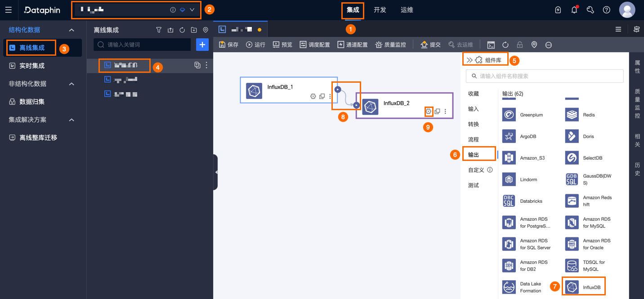Open more options on InfluxDB_2 node
This screenshot has width=644, height=299.
(445, 111)
